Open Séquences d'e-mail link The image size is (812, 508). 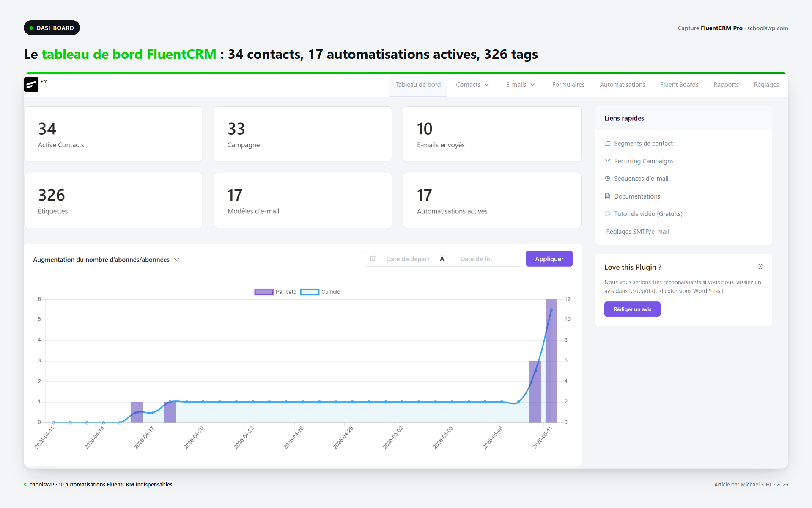tap(641, 178)
